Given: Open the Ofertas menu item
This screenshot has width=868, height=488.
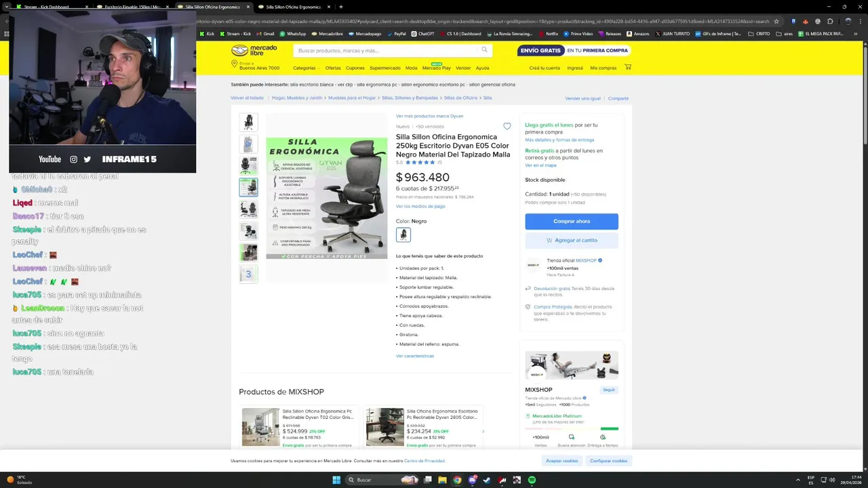Looking at the screenshot, I should (333, 68).
